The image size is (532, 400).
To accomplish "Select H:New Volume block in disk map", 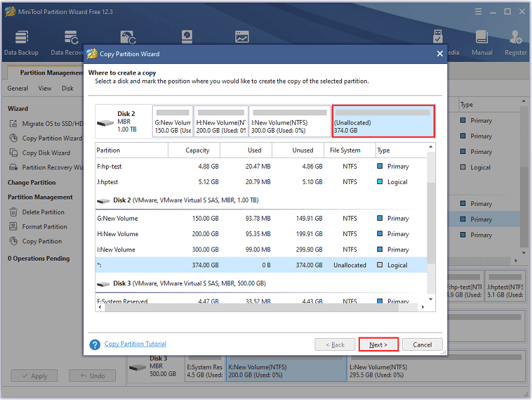I will tap(221, 121).
